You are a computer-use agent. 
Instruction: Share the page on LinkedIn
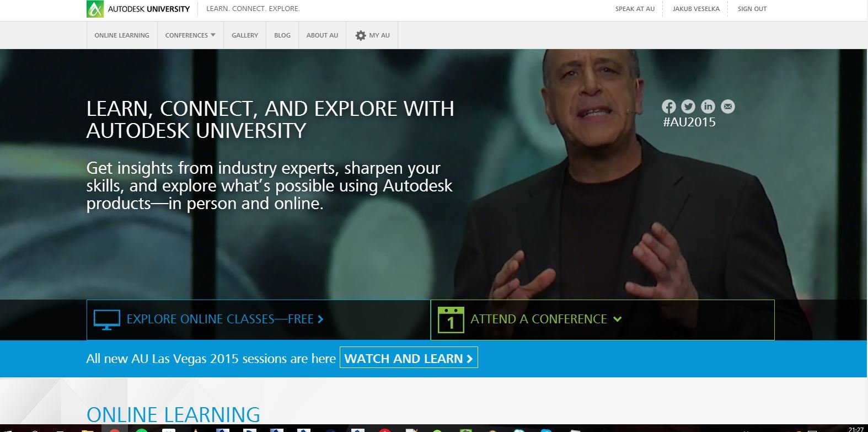tap(708, 106)
